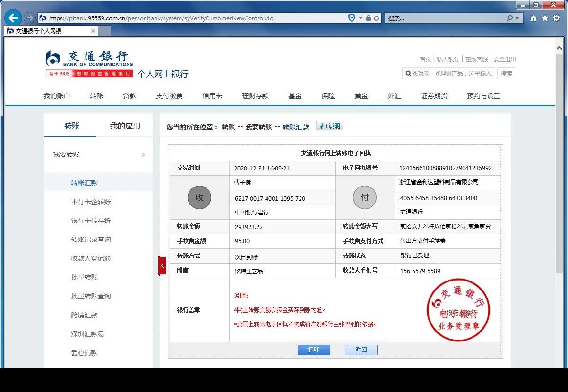Open the 黄金 menu
568x392 pixels.
(x=361, y=96)
